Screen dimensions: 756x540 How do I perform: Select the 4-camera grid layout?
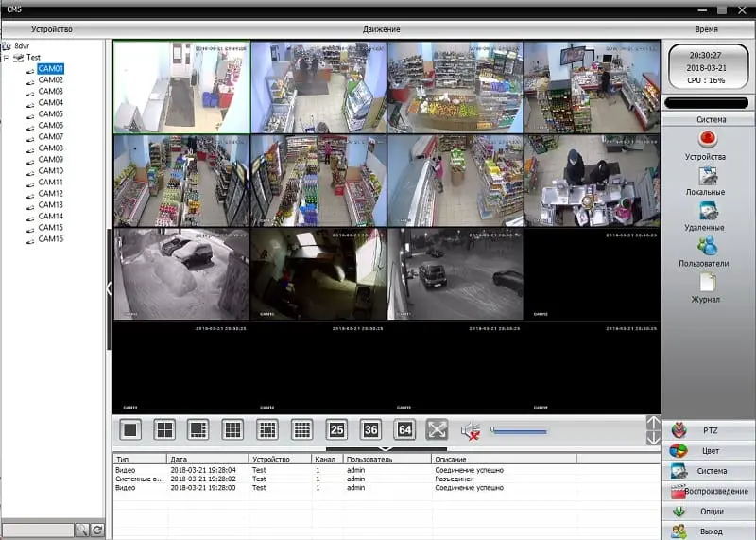click(x=164, y=429)
